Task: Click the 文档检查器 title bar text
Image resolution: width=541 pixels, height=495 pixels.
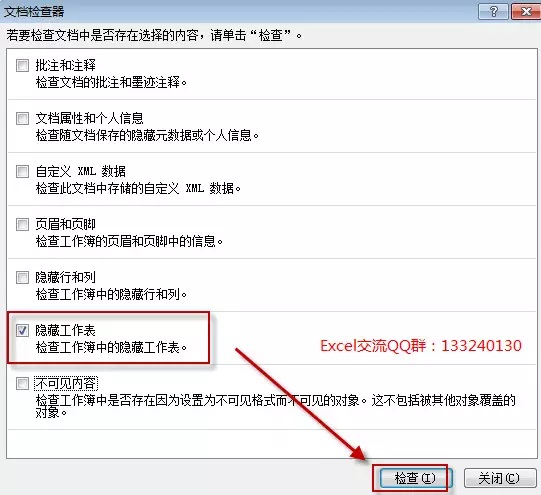Action: 34,12
